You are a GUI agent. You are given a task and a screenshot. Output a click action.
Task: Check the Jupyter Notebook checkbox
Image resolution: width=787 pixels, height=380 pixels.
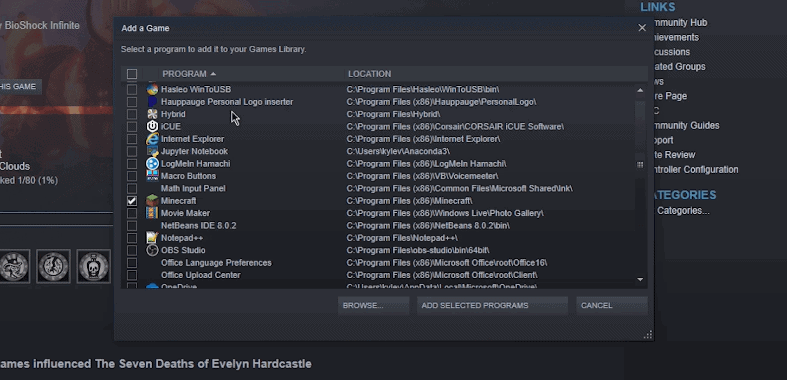click(132, 151)
